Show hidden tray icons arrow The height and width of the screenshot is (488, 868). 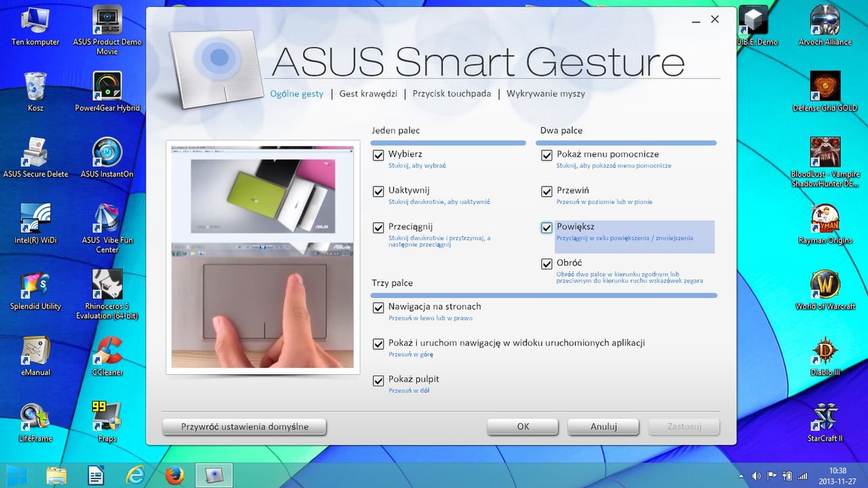click(x=741, y=476)
